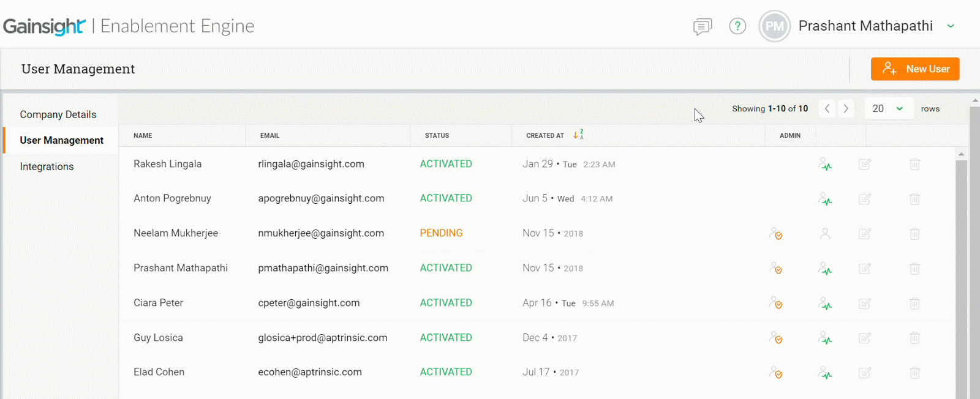Click the ACTIVATED status for Rakesh Lingala
980x399 pixels.
446,164
